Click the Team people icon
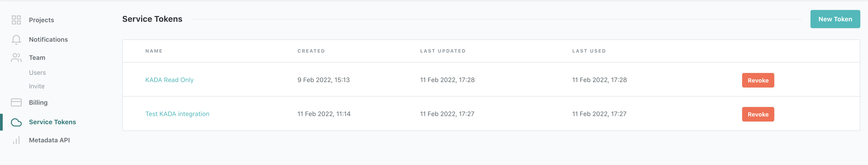This screenshot has height=165, width=868. coord(16,58)
